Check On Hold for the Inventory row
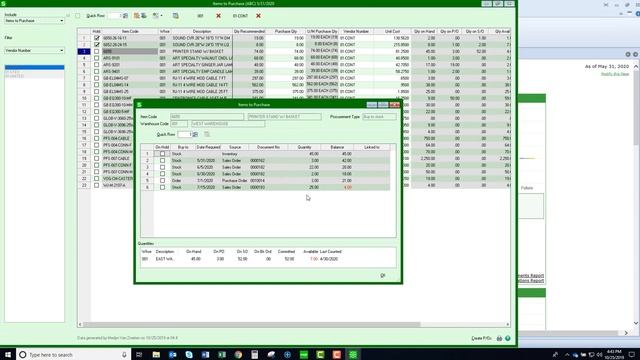 click(162, 154)
